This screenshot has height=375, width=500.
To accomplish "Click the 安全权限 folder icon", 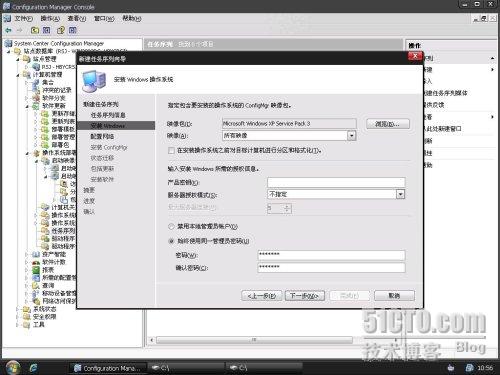I will click(27, 317).
